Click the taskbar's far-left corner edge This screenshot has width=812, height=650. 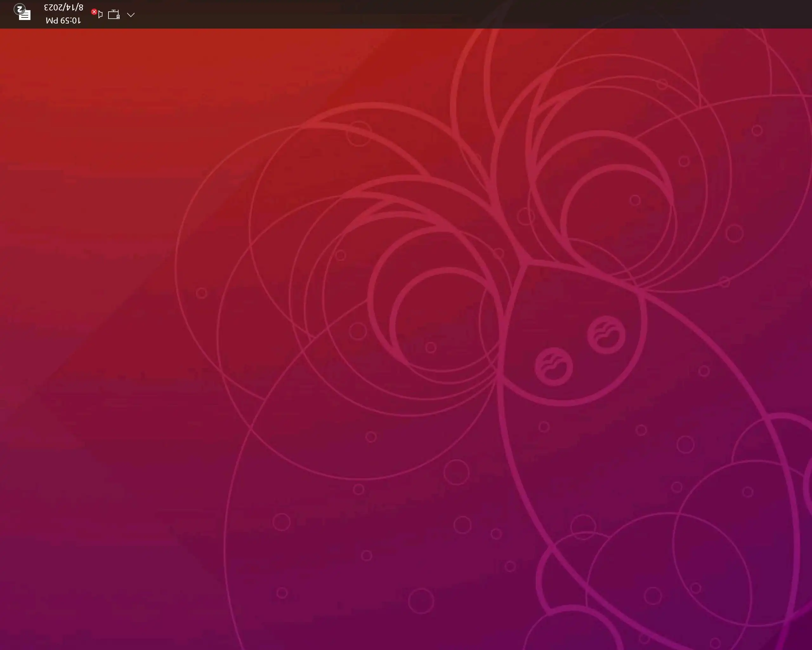[x=2, y=14]
